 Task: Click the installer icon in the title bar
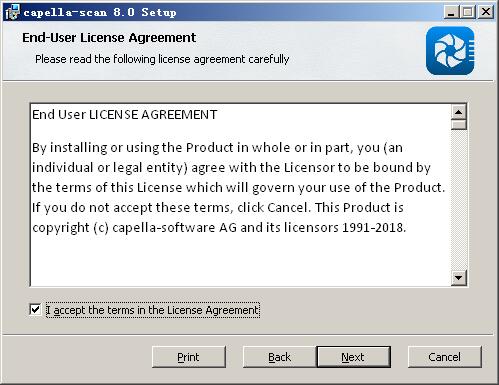(x=12, y=12)
